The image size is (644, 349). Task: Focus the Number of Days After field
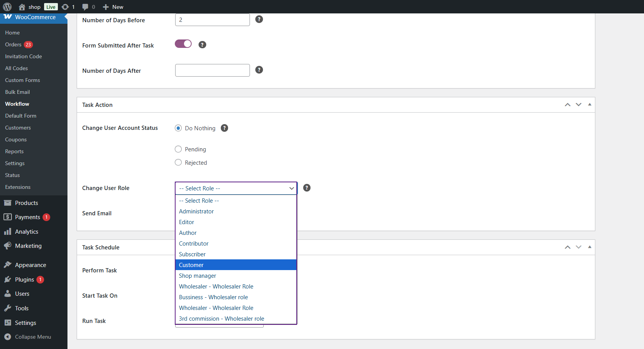pyautogui.click(x=212, y=70)
